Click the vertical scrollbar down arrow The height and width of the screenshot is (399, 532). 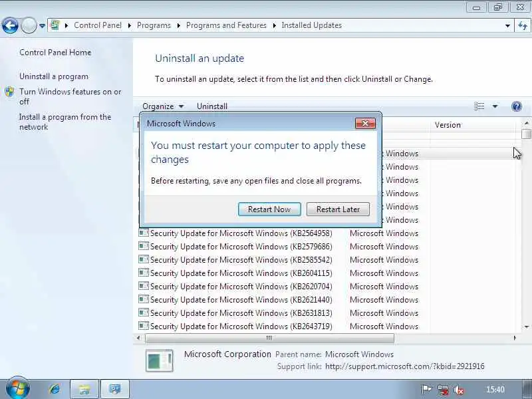[526, 327]
